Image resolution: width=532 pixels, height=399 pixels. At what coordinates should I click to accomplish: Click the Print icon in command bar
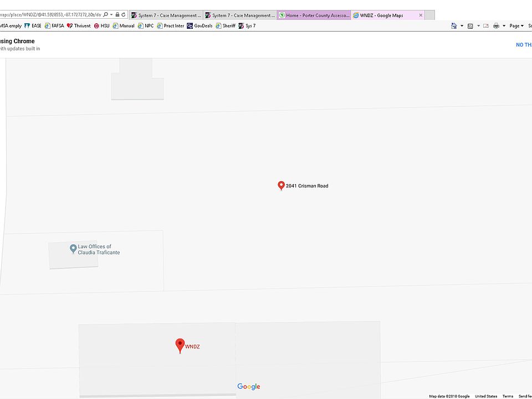pos(496,26)
